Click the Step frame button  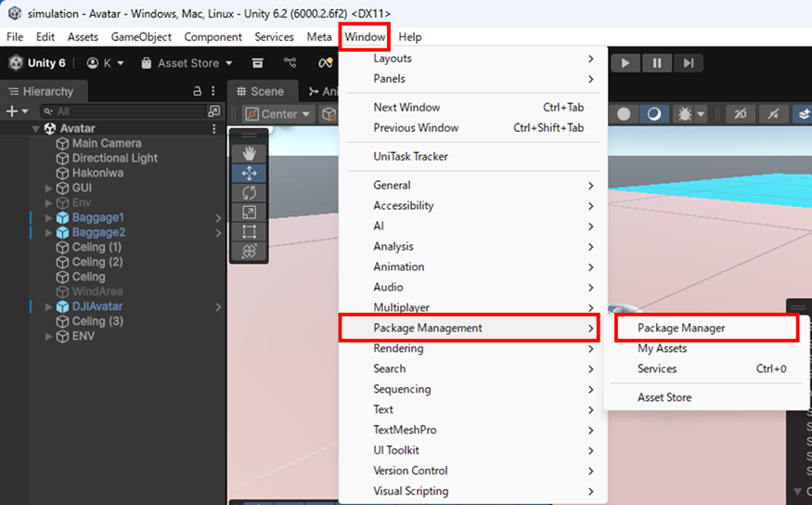(x=689, y=63)
